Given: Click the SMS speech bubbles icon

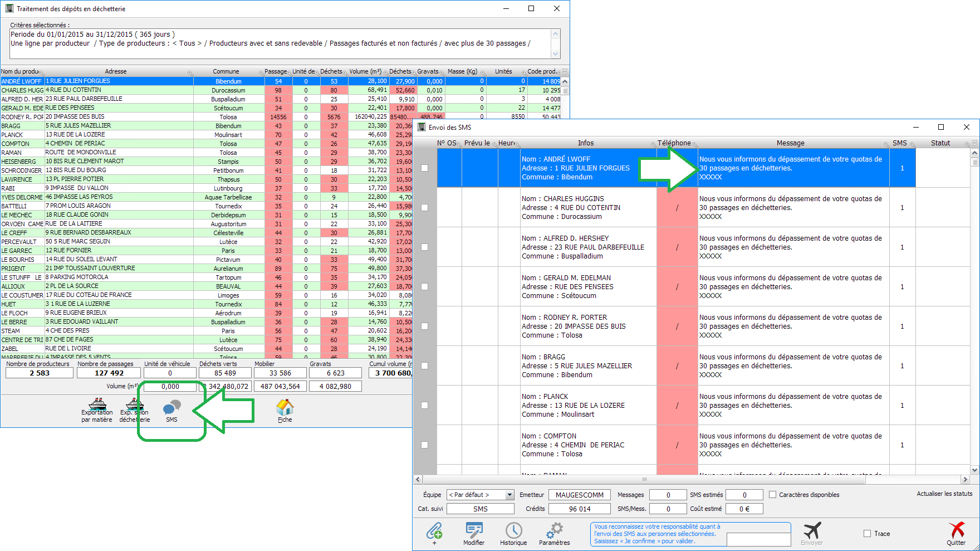Looking at the screenshot, I should (171, 408).
